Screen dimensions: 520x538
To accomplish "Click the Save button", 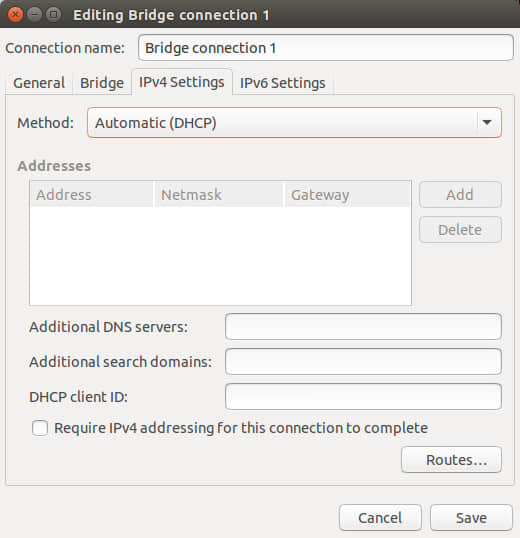I will tap(471, 518).
